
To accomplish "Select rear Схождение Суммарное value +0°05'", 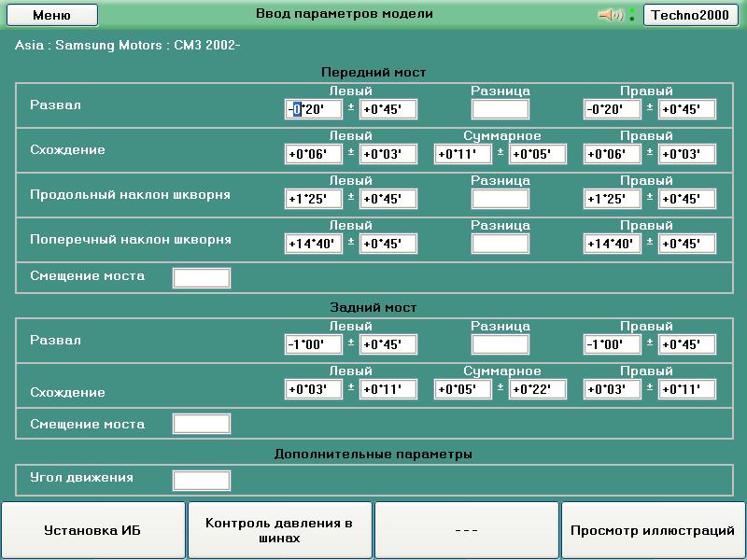I will tap(462, 389).
